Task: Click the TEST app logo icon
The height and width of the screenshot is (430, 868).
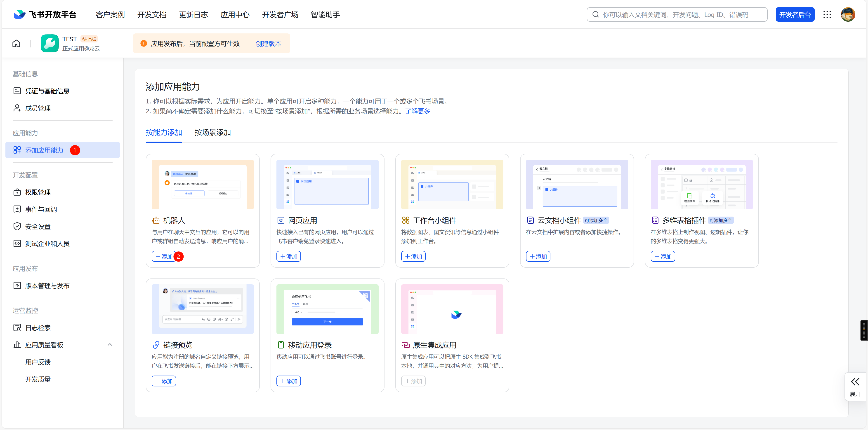Action: point(50,43)
